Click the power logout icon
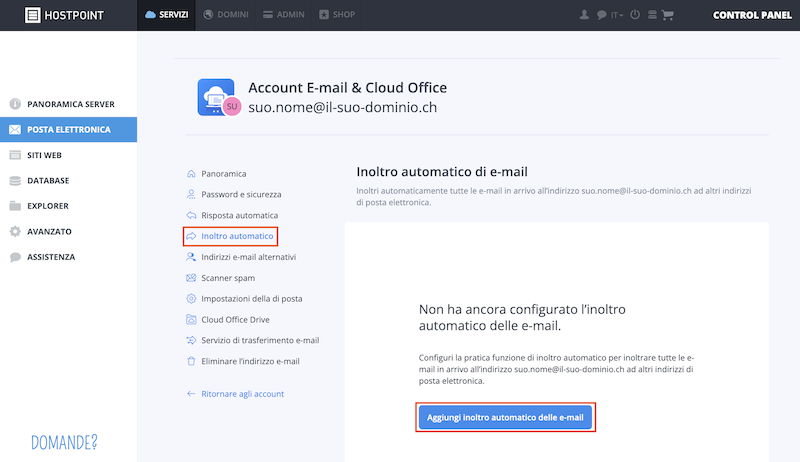 pos(635,15)
